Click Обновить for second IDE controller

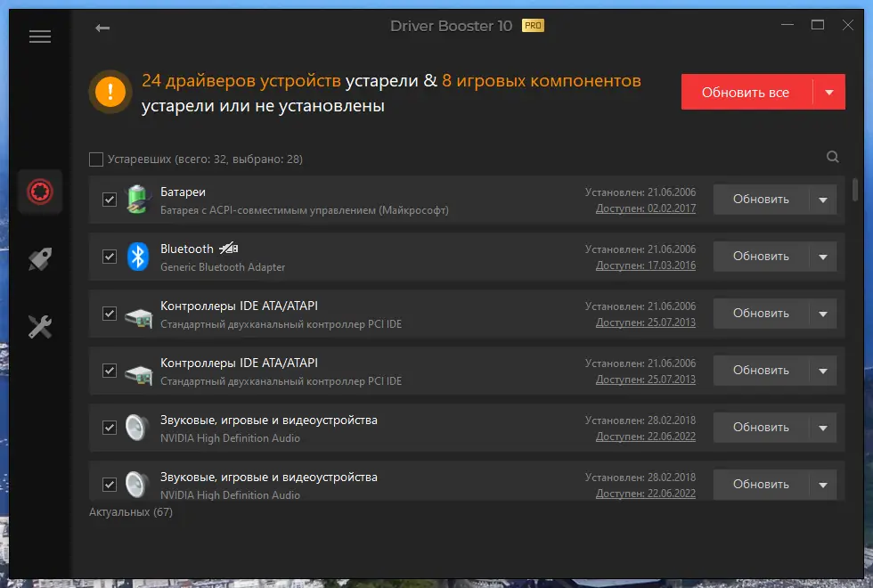(761, 371)
